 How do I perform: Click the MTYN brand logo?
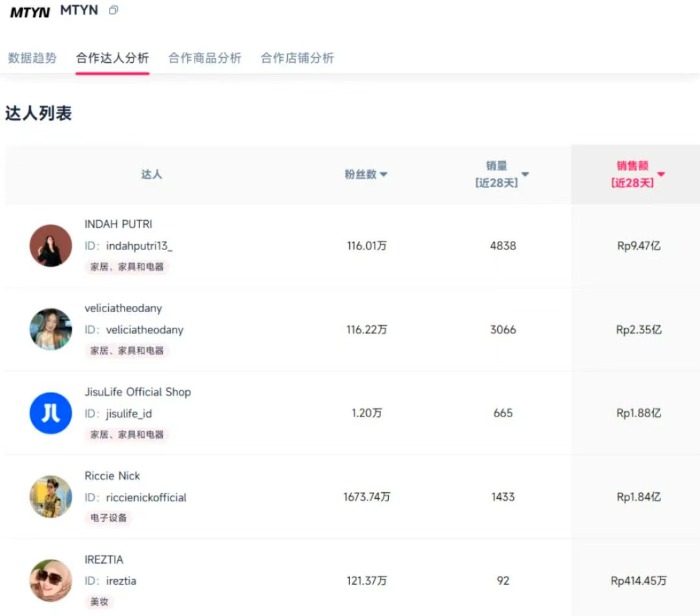point(29,12)
